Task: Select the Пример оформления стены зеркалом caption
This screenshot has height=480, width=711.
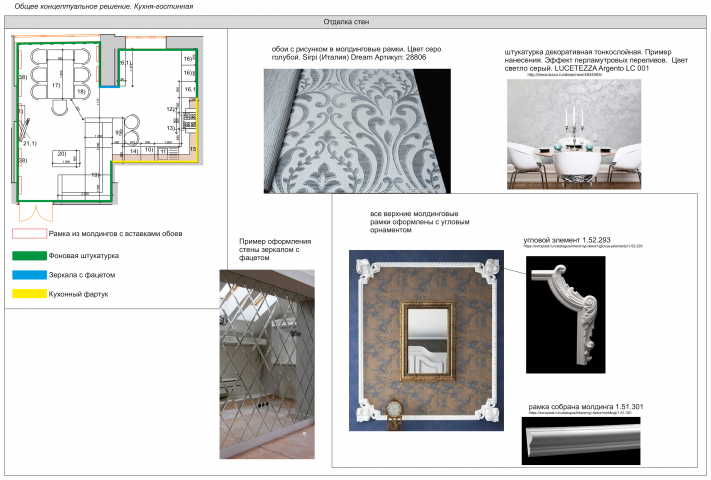Action: point(275,249)
